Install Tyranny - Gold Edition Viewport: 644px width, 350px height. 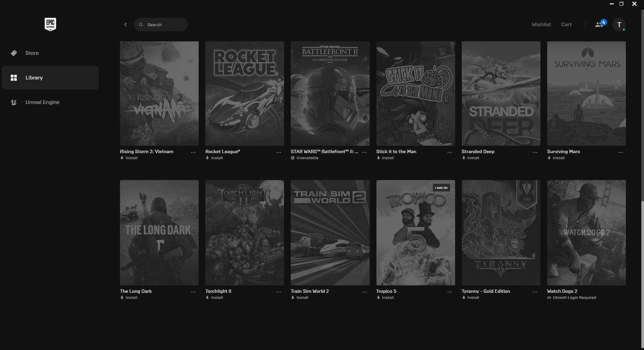tap(471, 297)
